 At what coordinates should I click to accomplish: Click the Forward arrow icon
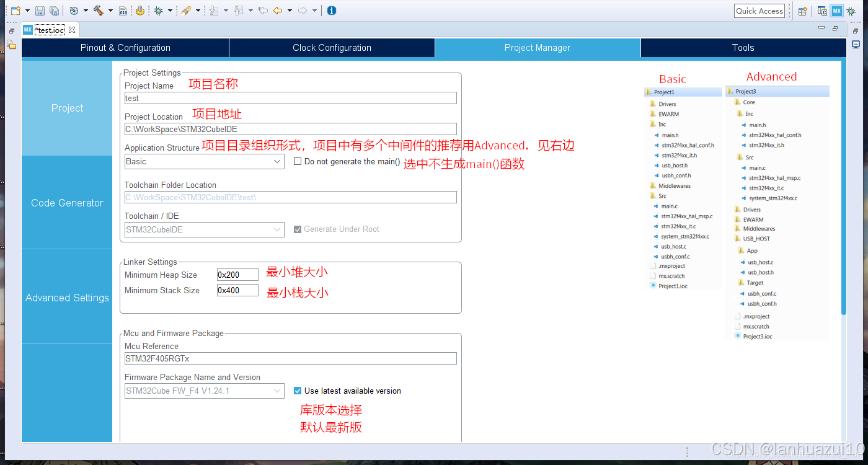[x=303, y=11]
